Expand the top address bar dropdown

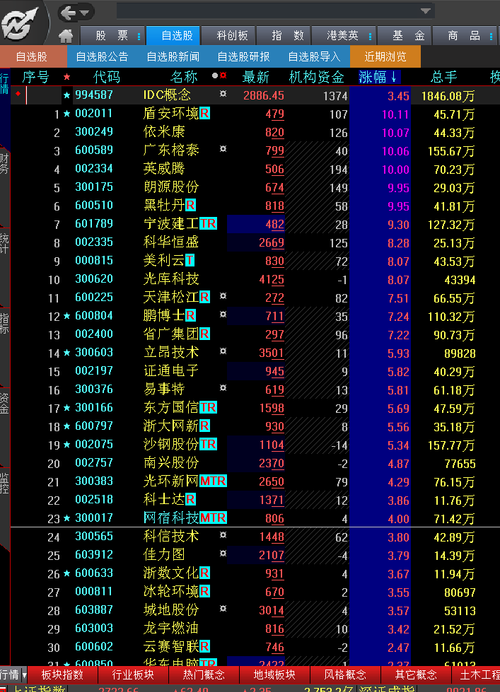pos(425,11)
